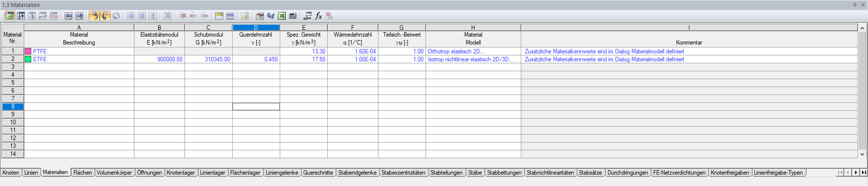Click the go to previous table arrow icon
The width and height of the screenshot is (868, 186).
tap(68, 16)
